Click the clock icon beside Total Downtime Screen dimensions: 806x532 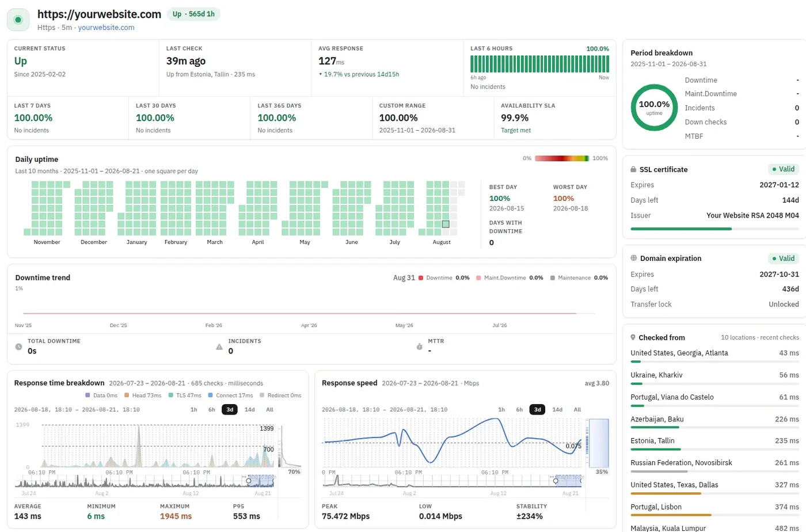tap(18, 347)
